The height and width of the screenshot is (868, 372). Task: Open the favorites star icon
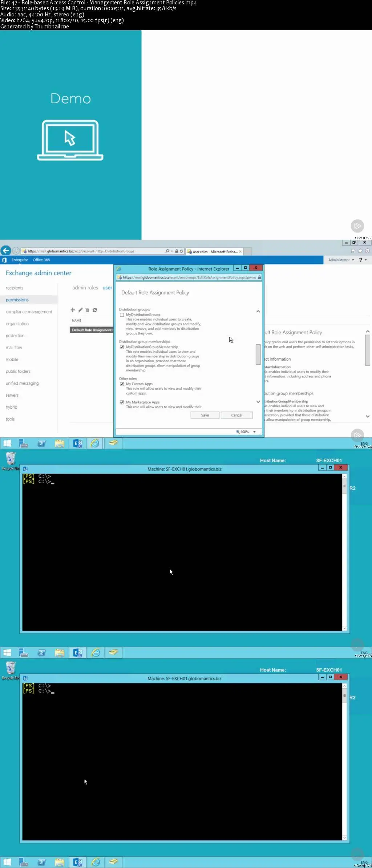coord(360,251)
